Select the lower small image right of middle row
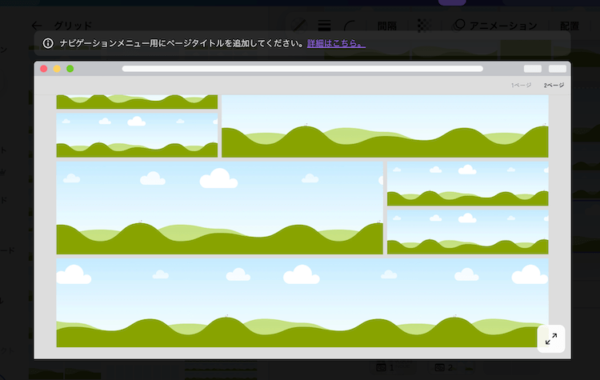600x380 pixels. (468, 232)
